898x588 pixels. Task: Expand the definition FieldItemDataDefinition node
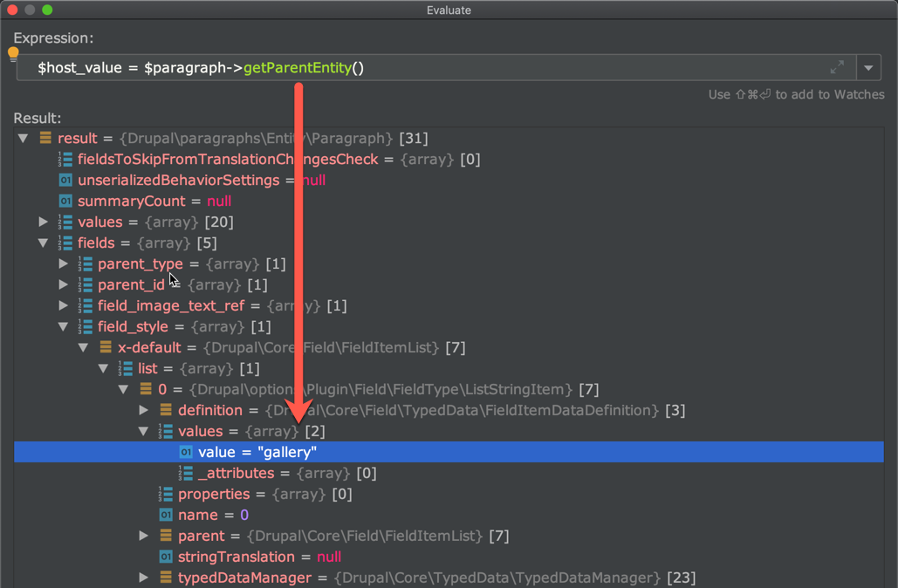pos(144,411)
